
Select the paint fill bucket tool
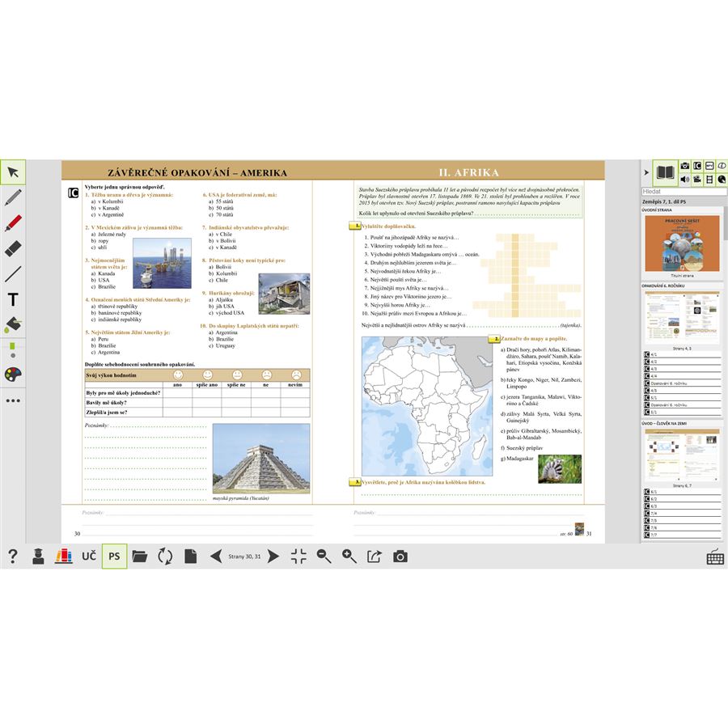coord(13,324)
